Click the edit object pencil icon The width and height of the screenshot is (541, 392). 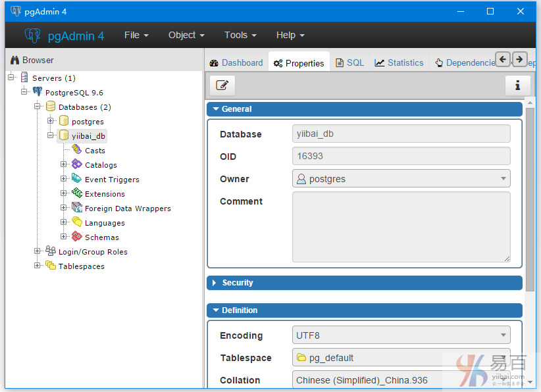pyautogui.click(x=222, y=86)
